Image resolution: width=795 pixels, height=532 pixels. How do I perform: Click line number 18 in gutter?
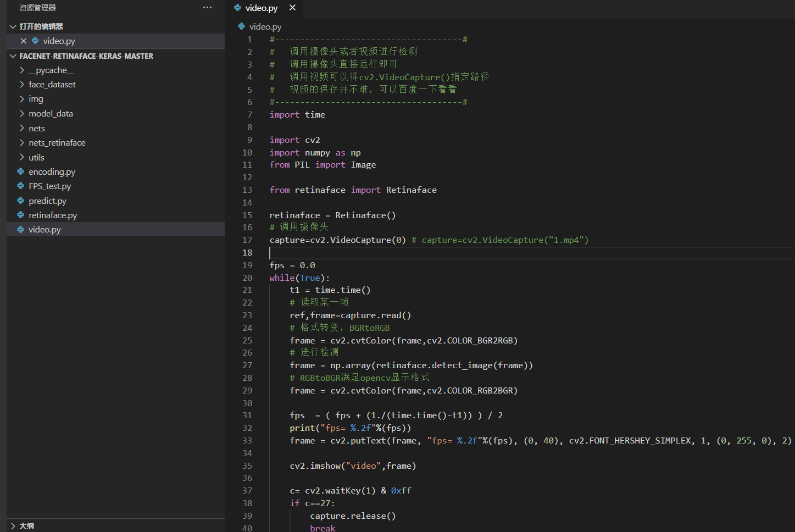tap(247, 253)
